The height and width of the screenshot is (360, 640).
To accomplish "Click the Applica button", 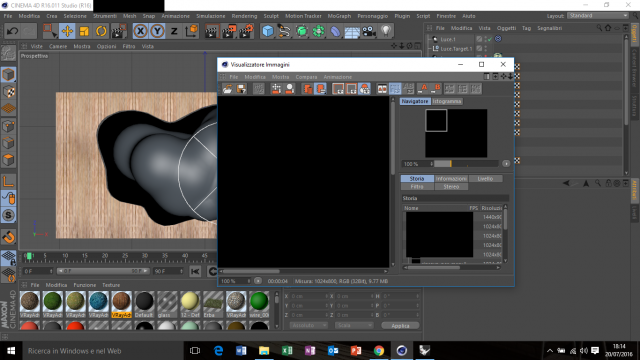I will pyautogui.click(x=400, y=325).
